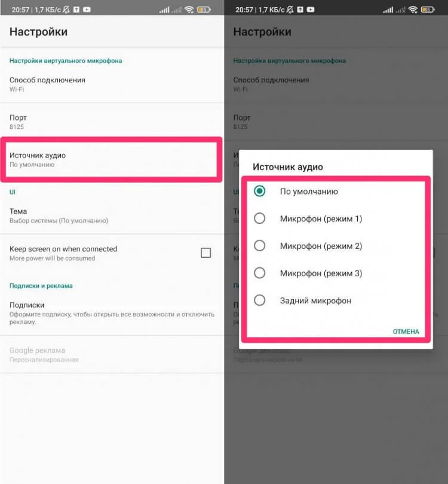The width and height of the screenshot is (448, 484).
Task: Tap the cellular signal bars in left status bar
Action: [x=164, y=10]
